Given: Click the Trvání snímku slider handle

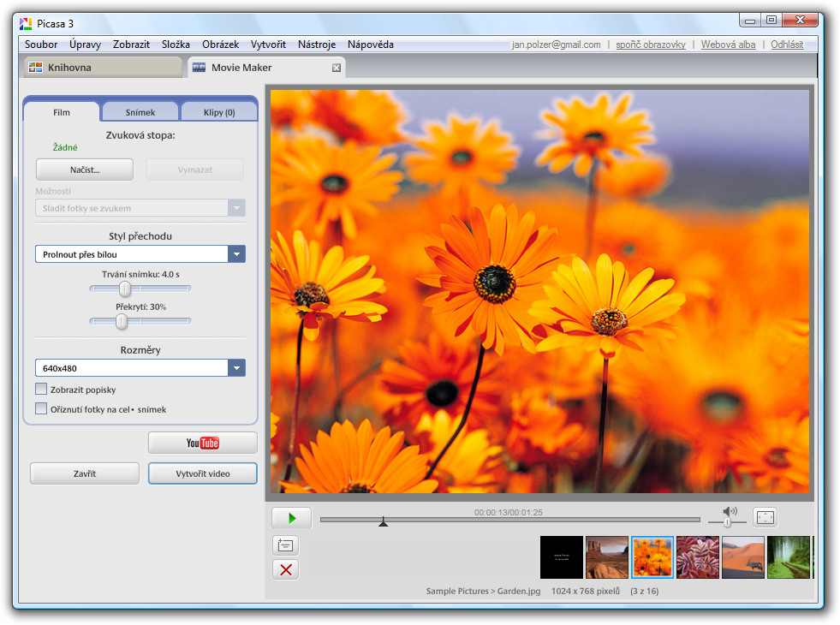Looking at the screenshot, I should click(125, 289).
